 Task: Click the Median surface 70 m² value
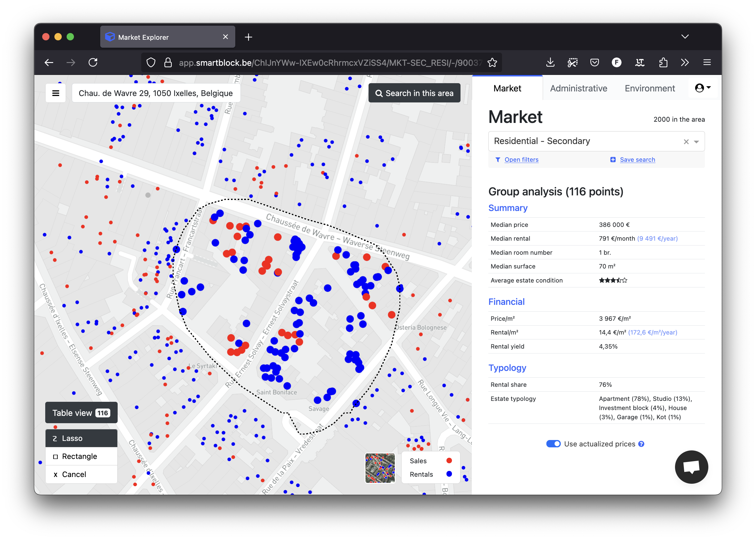point(607,266)
